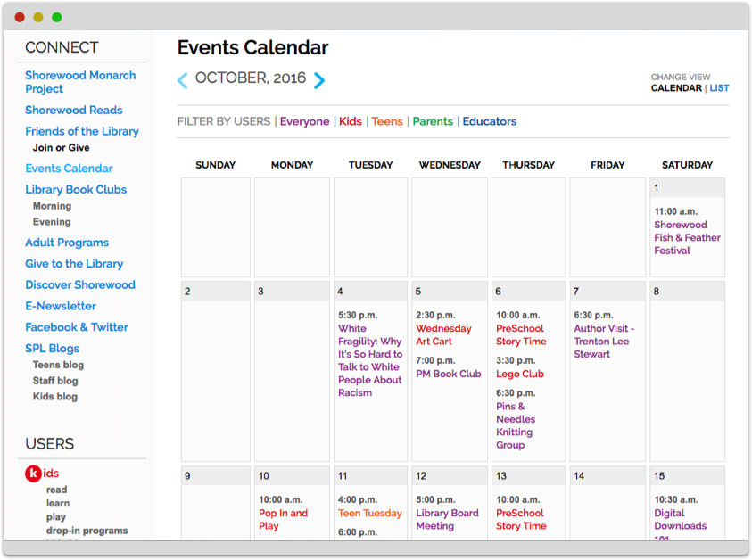Open Shorewood Fish & Feather Festival event

pyautogui.click(x=687, y=238)
